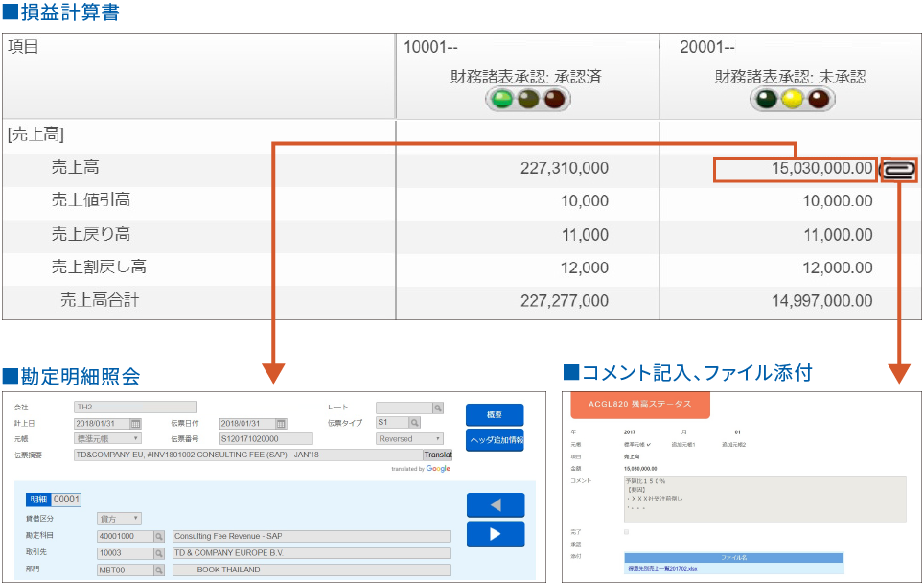Click lookup icon beside 勘定科目 40001000
The width and height of the screenshot is (924, 583).
tap(159, 537)
